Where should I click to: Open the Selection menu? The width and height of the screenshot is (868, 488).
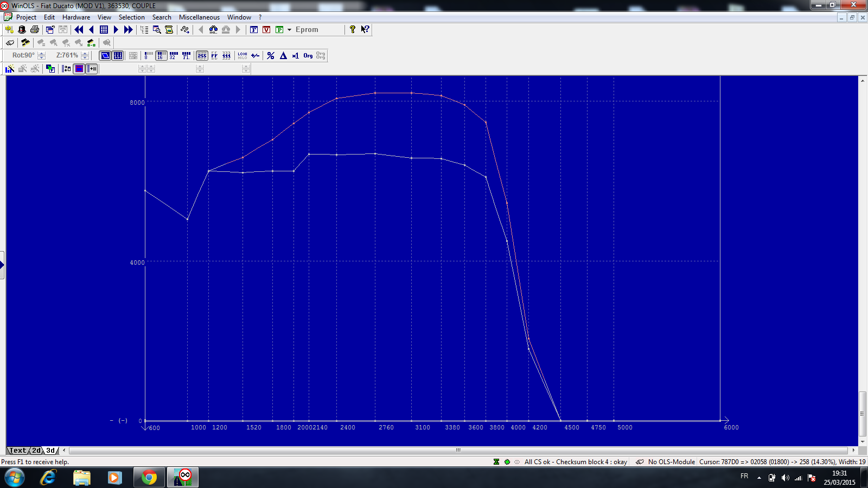pos(132,17)
